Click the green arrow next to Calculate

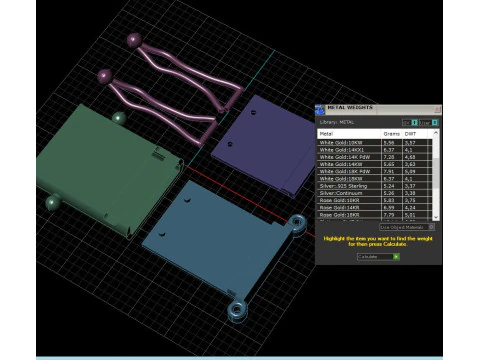pyautogui.click(x=396, y=257)
